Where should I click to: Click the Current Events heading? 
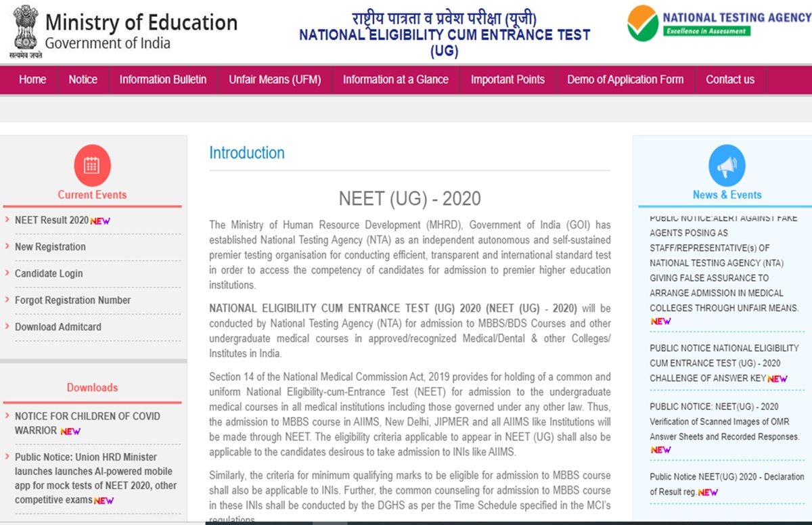point(92,195)
